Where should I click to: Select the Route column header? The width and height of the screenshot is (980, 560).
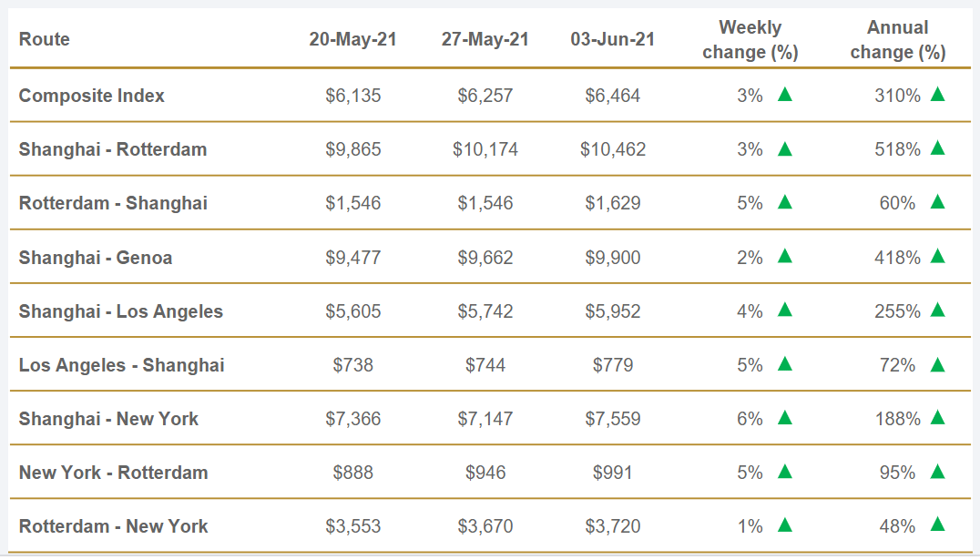(x=45, y=39)
